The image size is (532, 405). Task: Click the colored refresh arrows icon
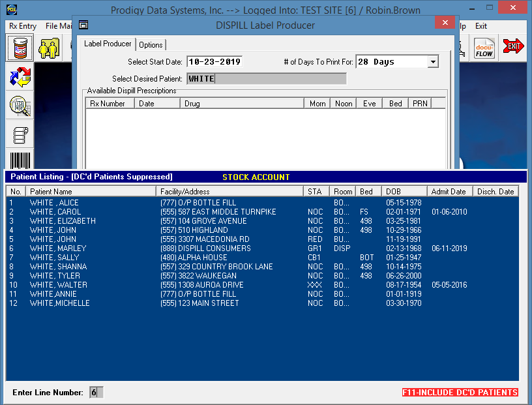(20, 78)
